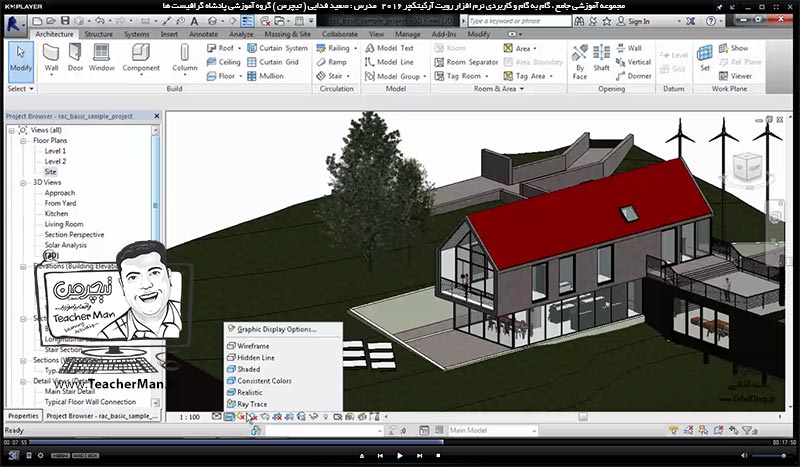The image size is (800, 467).
Task: Choose Realistic from visual style menu
Action: [250, 392]
